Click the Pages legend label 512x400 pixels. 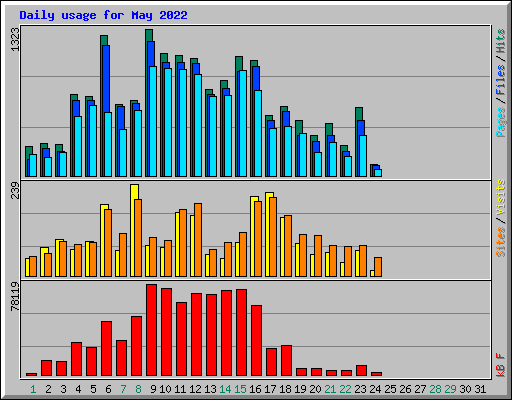point(500,122)
